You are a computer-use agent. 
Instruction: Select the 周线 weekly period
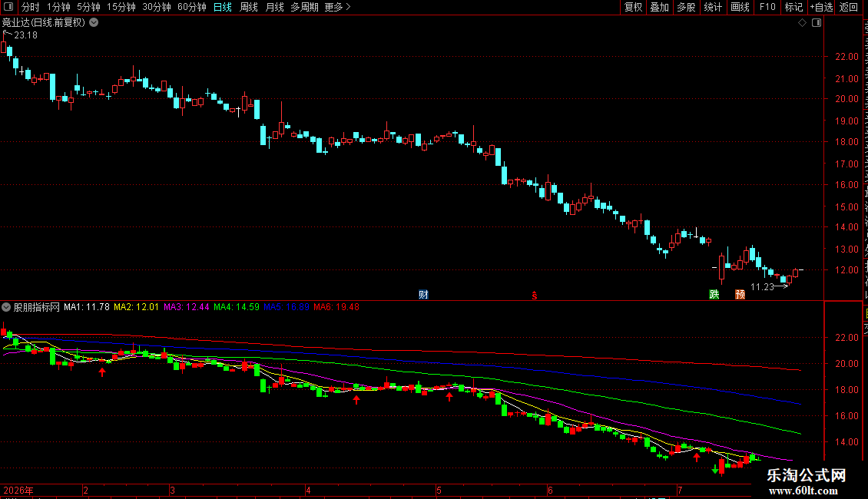[249, 7]
